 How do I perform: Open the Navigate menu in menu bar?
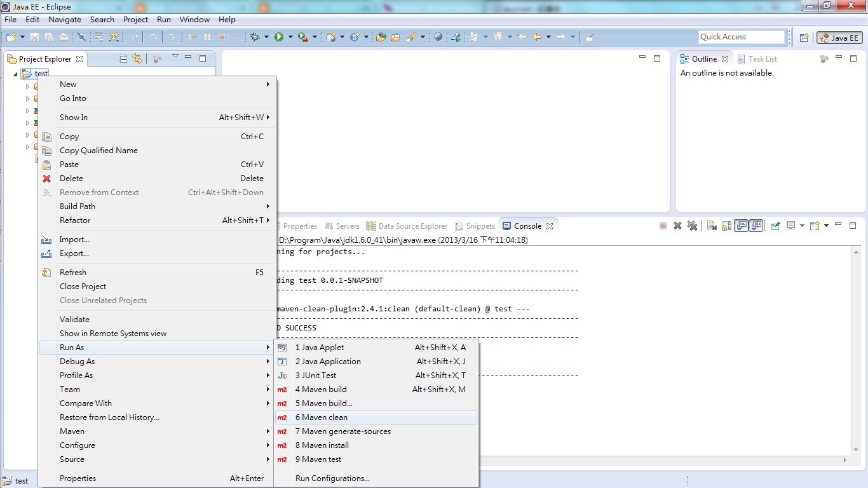[x=65, y=20]
